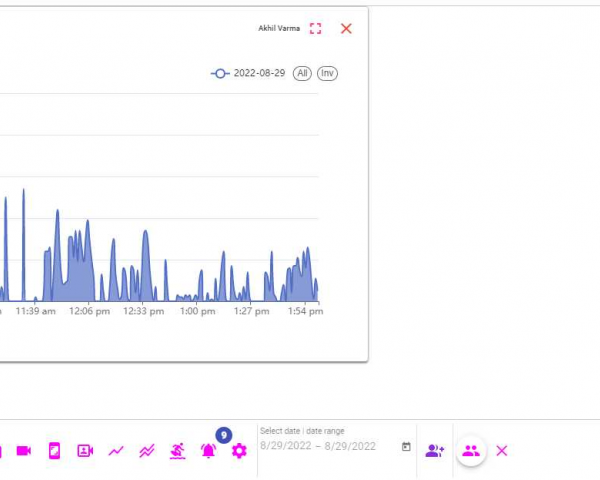Image resolution: width=600 pixels, height=480 pixels.
Task: Open the calendar date picker
Action: click(406, 446)
